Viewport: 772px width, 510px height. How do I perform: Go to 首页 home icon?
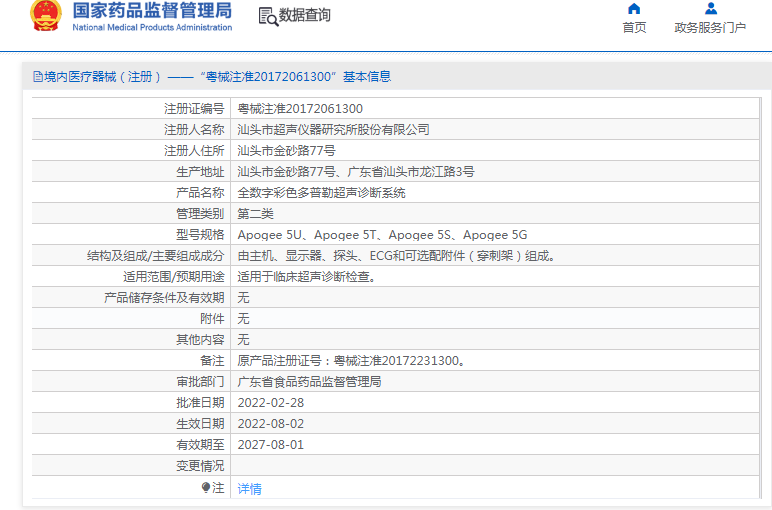click(634, 9)
